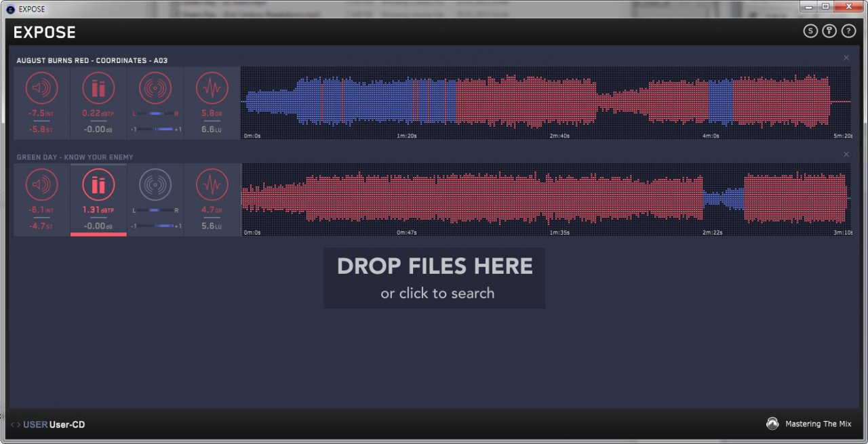Click the 4.7 DR dynamic range value

(212, 210)
